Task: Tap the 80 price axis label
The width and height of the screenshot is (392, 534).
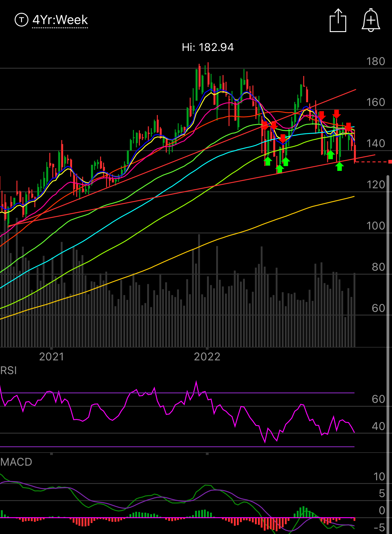Action: (x=379, y=267)
